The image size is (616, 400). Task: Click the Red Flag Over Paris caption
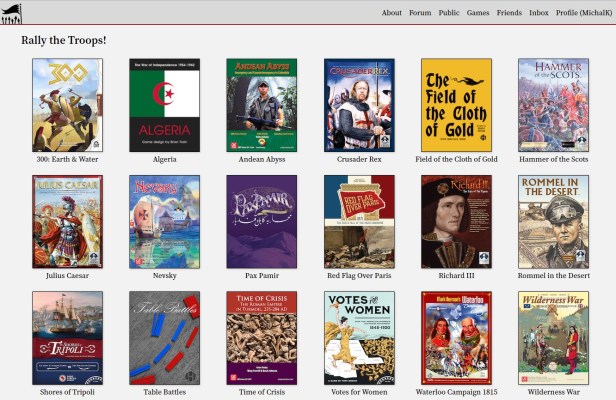[359, 275]
